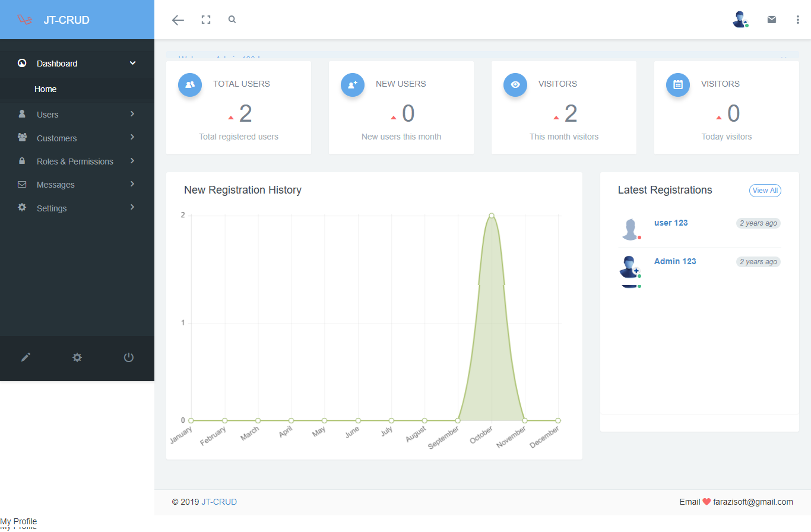Click the pencil edit icon in sidebar footer

pos(26,357)
